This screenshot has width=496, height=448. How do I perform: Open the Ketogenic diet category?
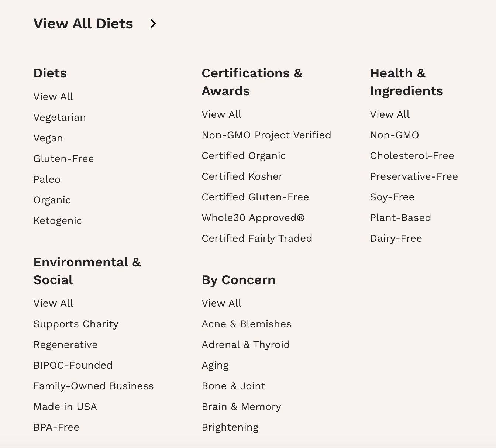[58, 221]
